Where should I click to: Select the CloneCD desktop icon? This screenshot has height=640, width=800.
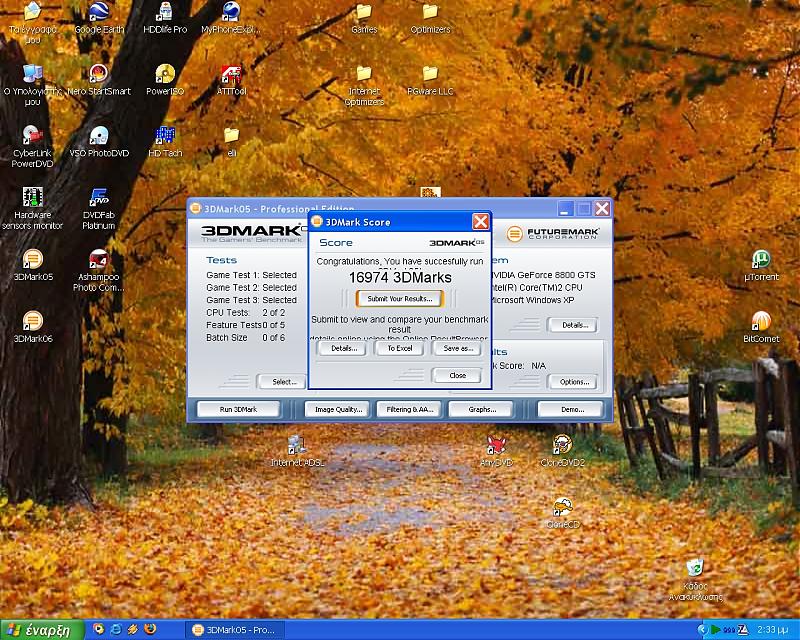(562, 513)
